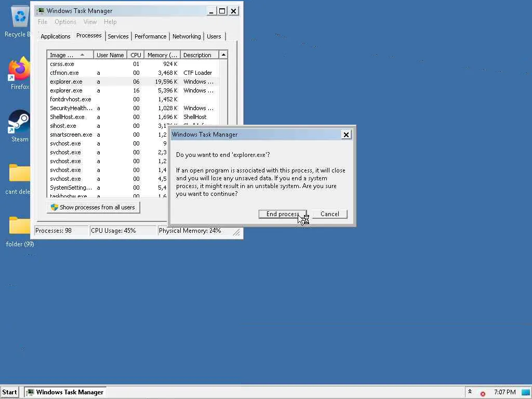The image size is (532, 399).
Task: Switch to the Networking tab
Action: (x=187, y=36)
